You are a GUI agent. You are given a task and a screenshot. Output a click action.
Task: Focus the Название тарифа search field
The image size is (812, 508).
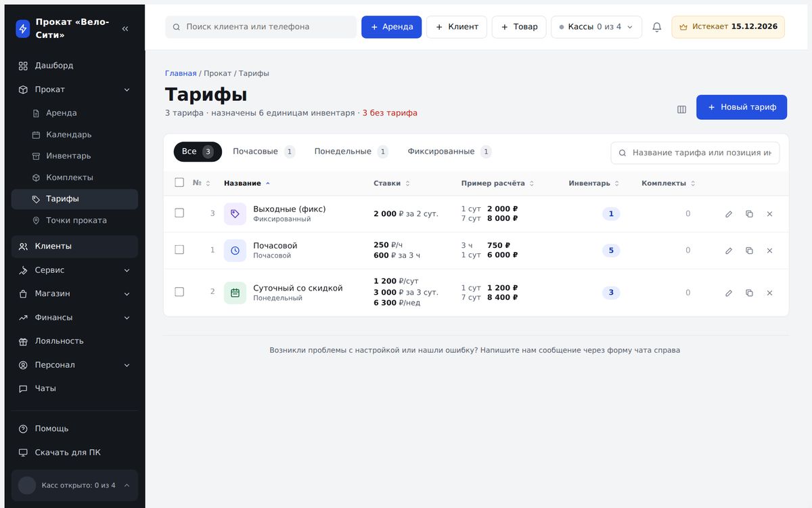point(695,153)
